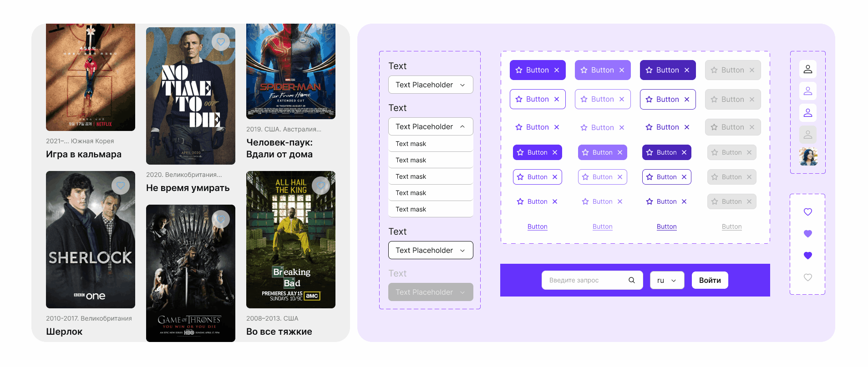Focus the Введите запрос search field

coord(592,280)
